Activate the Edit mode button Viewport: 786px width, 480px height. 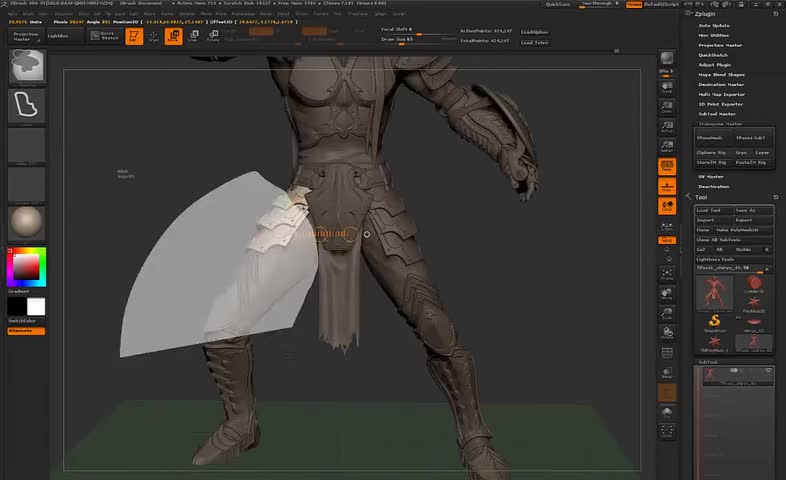134,36
